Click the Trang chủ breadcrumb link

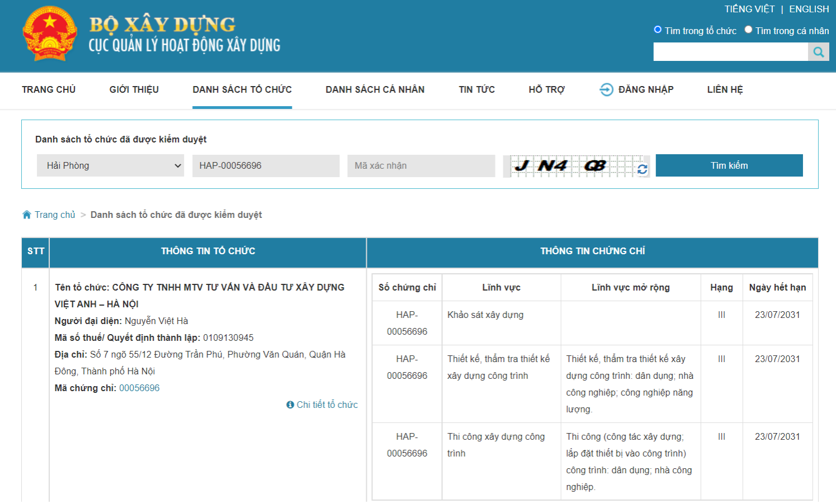55,215
